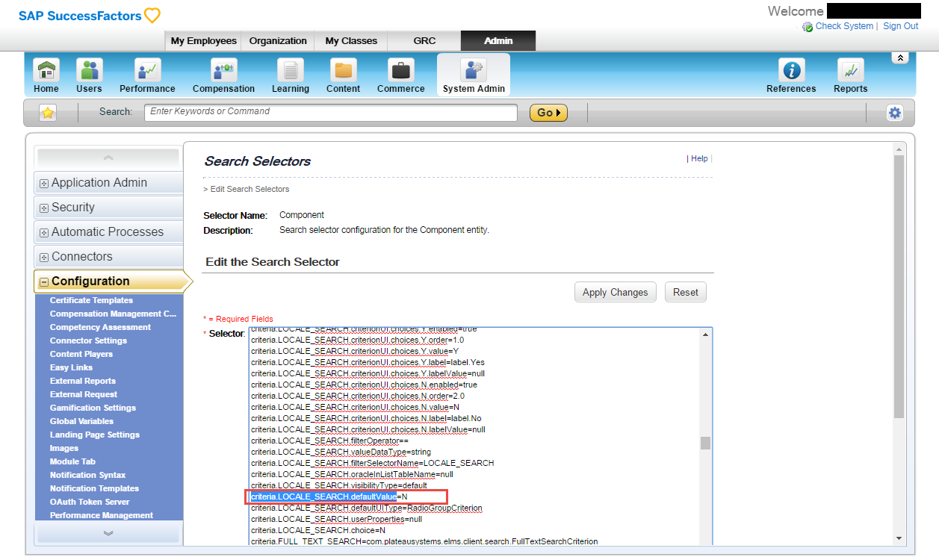Switch to My Employees tab
939x560 pixels.
(x=203, y=41)
